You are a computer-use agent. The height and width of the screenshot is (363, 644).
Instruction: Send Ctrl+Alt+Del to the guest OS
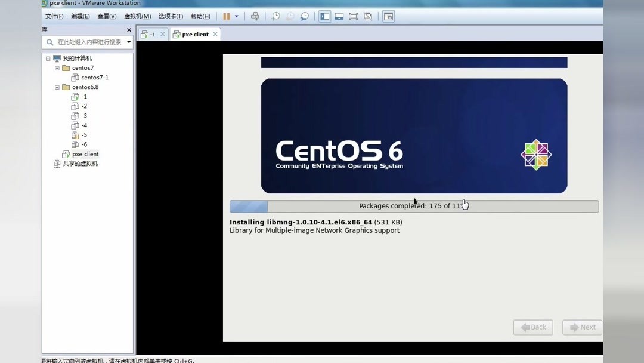point(255,16)
